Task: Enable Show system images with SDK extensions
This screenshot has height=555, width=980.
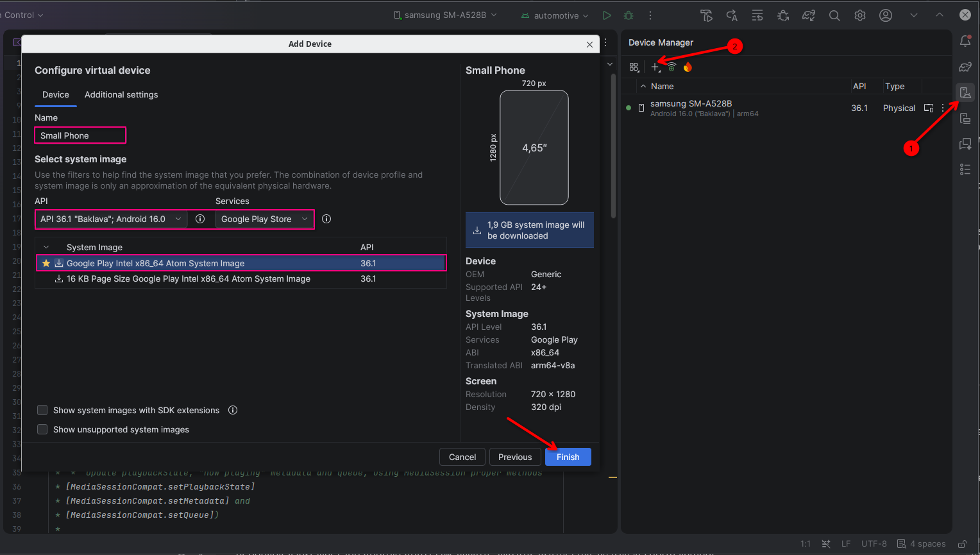Action: (42, 410)
